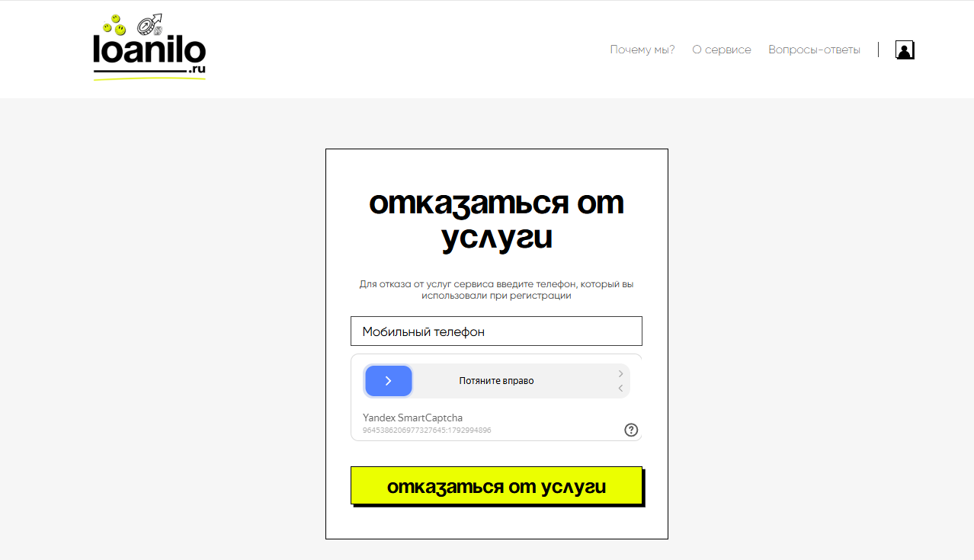Open the "О сервисе" menu link

[x=722, y=50]
